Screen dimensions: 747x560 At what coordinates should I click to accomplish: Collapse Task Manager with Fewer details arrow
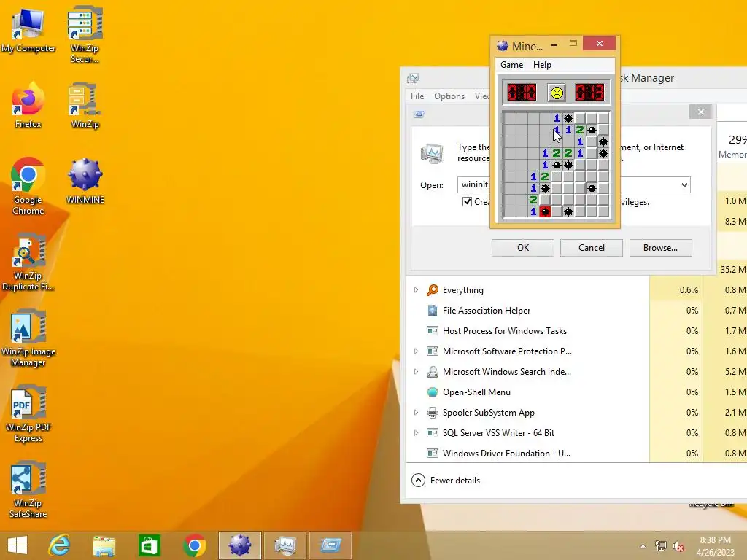point(418,480)
